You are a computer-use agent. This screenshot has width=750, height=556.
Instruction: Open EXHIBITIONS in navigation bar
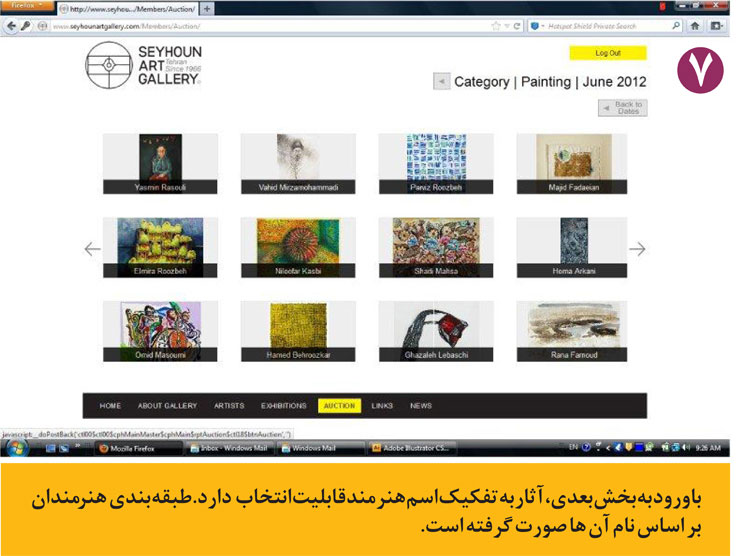[283, 406]
